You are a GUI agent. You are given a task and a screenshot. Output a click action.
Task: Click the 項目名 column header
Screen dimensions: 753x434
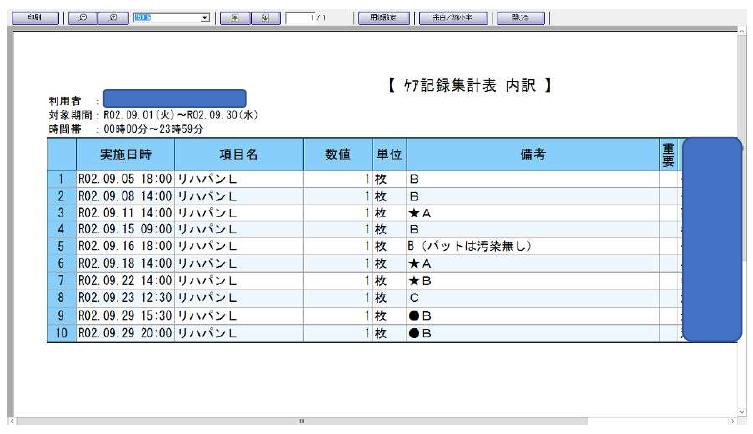tap(239, 155)
